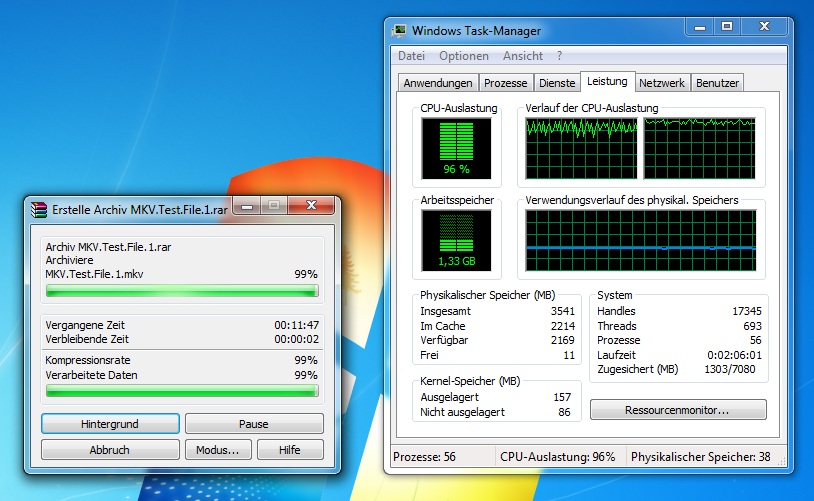Click the WinRAR icon in archive dialog title

click(39, 209)
